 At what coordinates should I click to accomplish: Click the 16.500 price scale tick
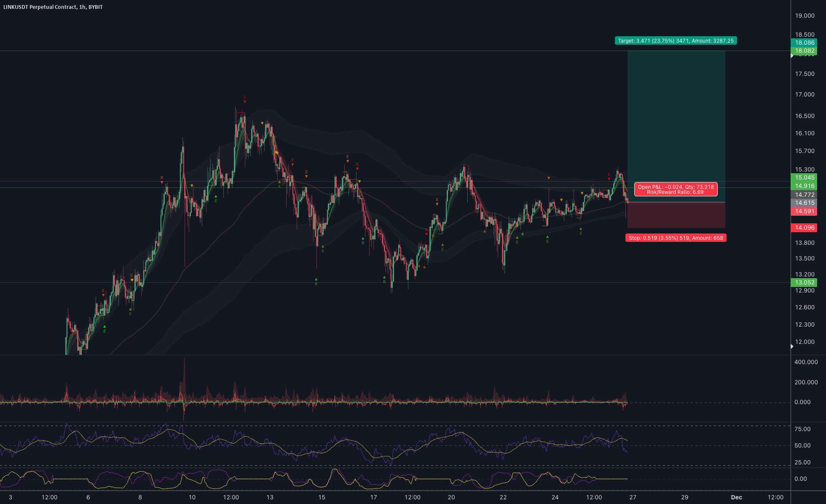(805, 116)
